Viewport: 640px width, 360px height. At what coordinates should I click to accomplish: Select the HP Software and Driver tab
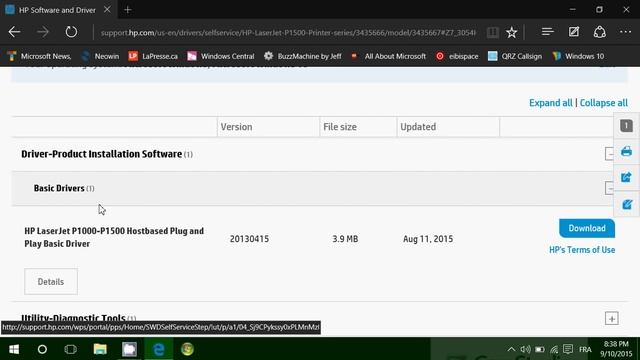57,10
